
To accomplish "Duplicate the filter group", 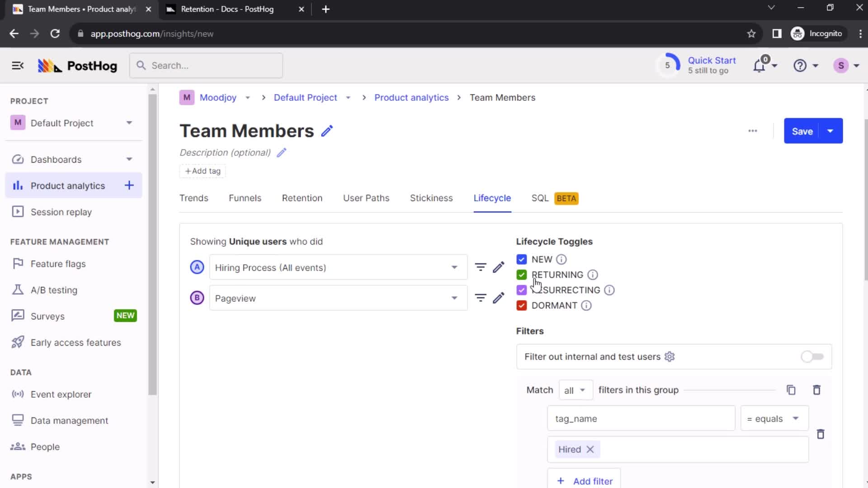I will click(x=791, y=390).
